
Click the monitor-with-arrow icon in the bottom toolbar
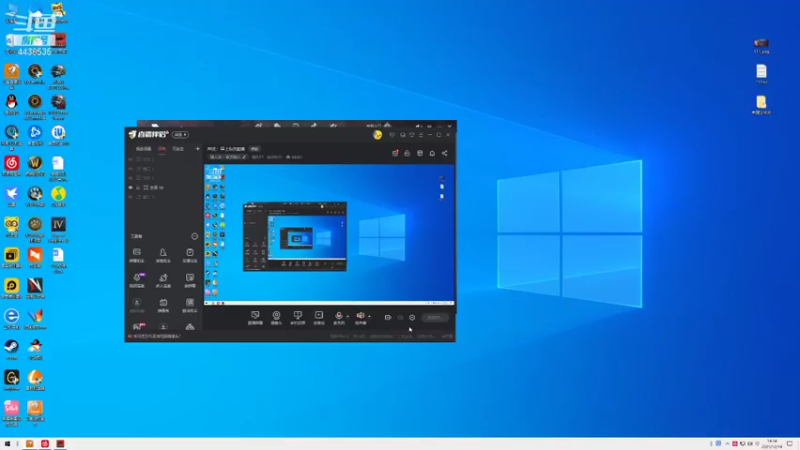click(x=297, y=317)
